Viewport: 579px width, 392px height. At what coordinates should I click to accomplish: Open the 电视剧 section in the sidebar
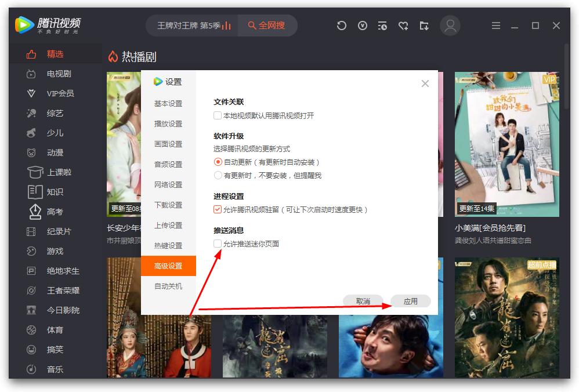(x=50, y=74)
